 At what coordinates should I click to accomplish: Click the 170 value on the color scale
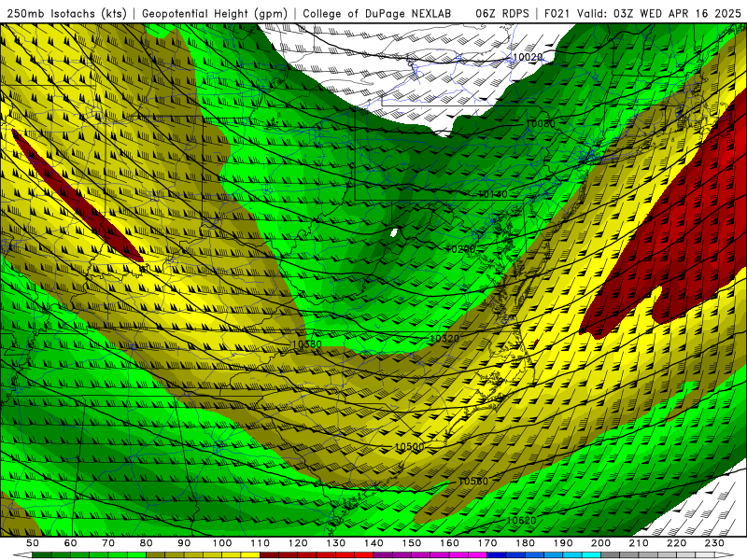pyautogui.click(x=487, y=543)
